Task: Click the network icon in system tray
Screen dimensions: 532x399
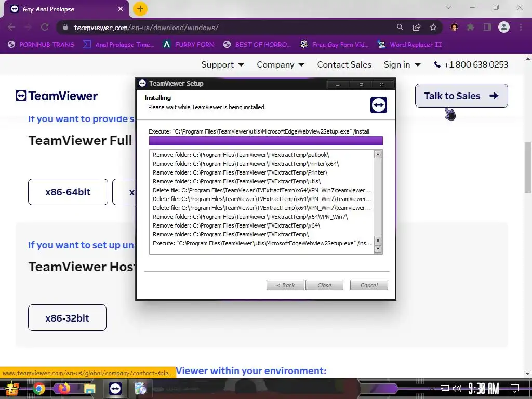Action: tap(444, 389)
